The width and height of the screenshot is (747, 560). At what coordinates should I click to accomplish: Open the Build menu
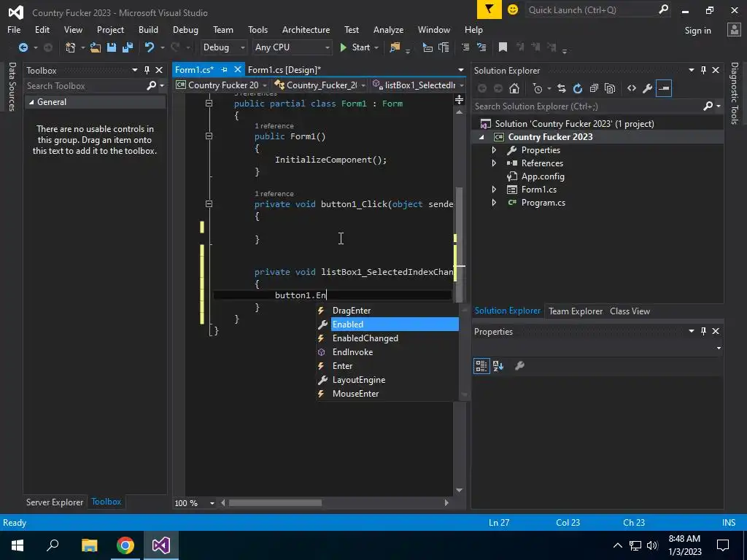point(148,29)
